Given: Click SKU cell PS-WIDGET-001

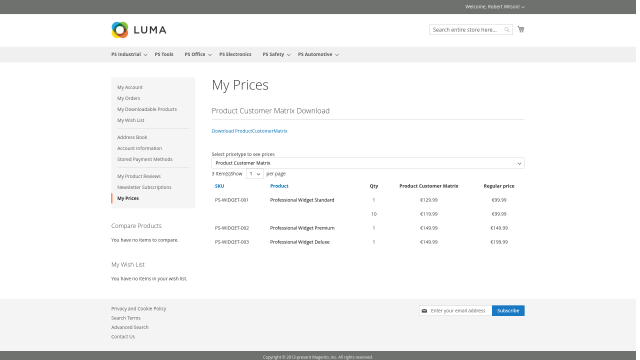Looking at the screenshot, I should pos(231,200).
